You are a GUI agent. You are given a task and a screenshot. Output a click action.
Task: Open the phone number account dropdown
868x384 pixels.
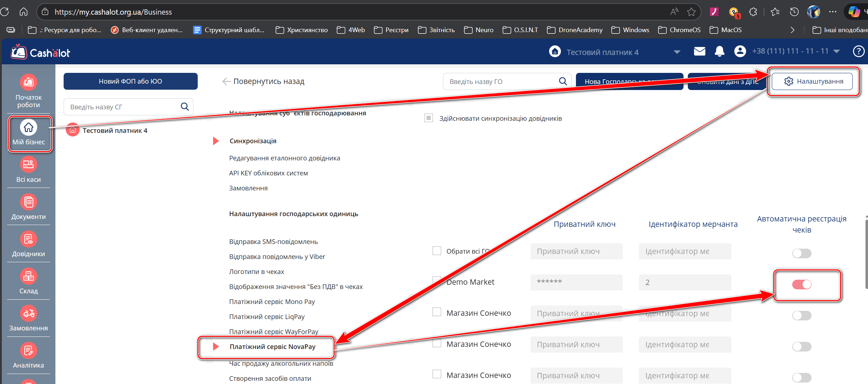[837, 51]
